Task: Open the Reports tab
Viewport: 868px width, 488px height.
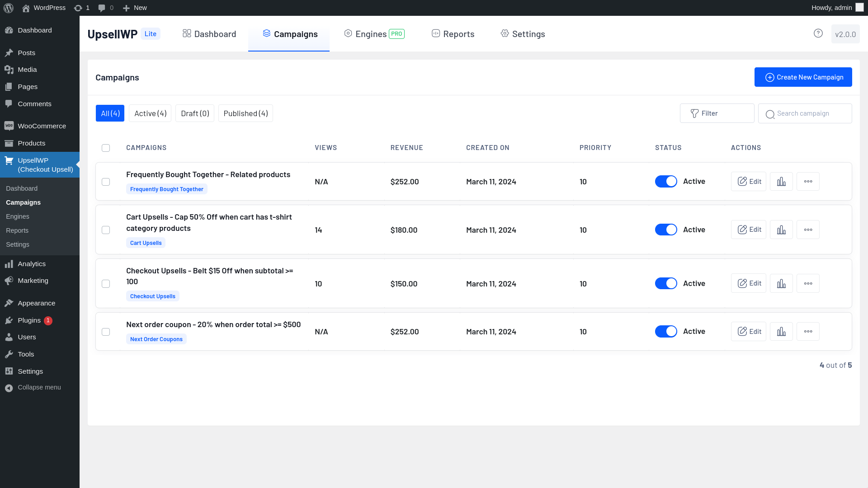Action: tap(453, 34)
